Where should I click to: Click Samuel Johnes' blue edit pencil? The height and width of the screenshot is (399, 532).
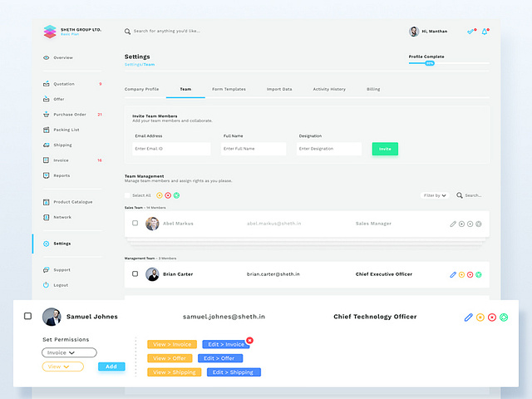pyautogui.click(x=469, y=318)
